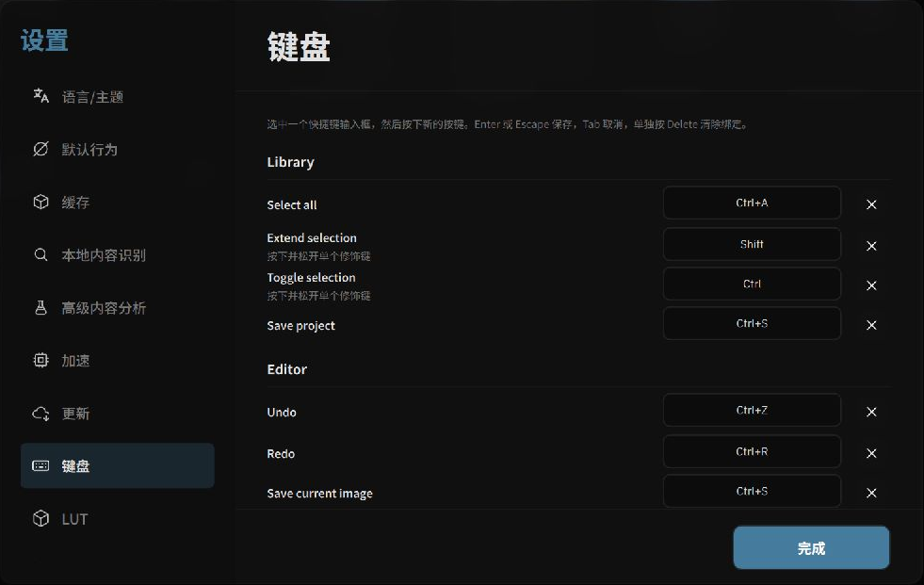Click the keyboard icon beside 键盘

click(41, 465)
